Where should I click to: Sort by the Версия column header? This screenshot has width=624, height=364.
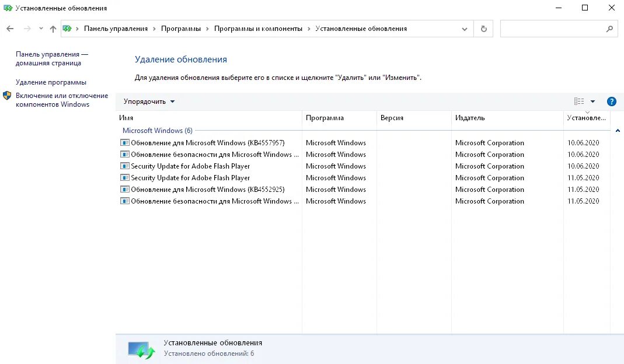414,118
